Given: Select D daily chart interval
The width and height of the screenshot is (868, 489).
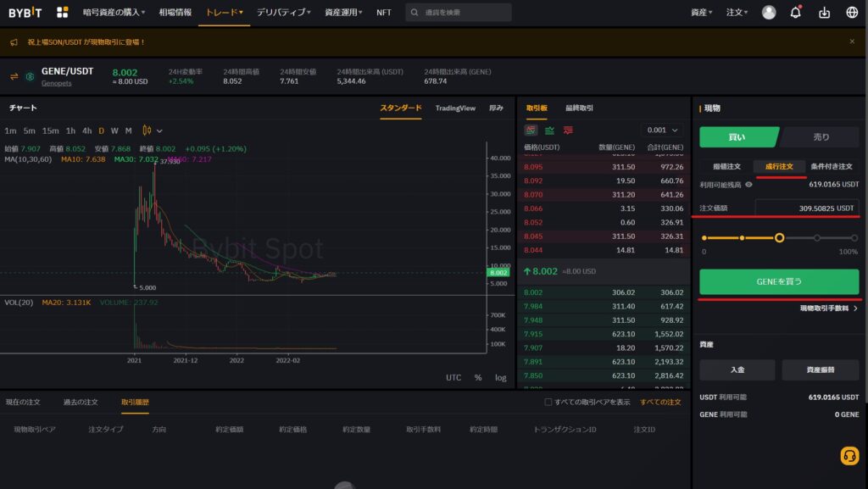Looking at the screenshot, I should point(102,131).
